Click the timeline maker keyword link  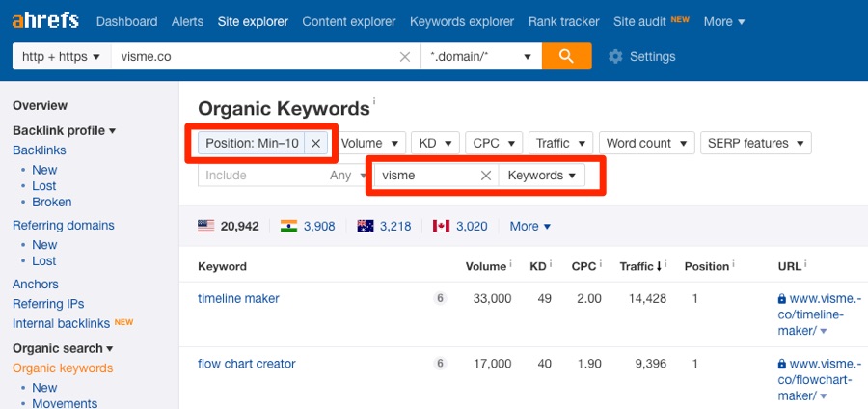pyautogui.click(x=238, y=298)
